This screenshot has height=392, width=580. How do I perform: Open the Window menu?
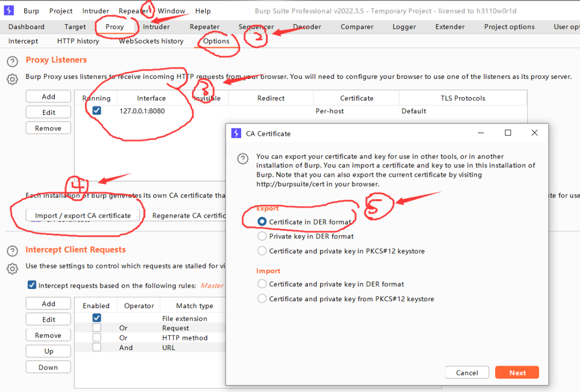[171, 11]
